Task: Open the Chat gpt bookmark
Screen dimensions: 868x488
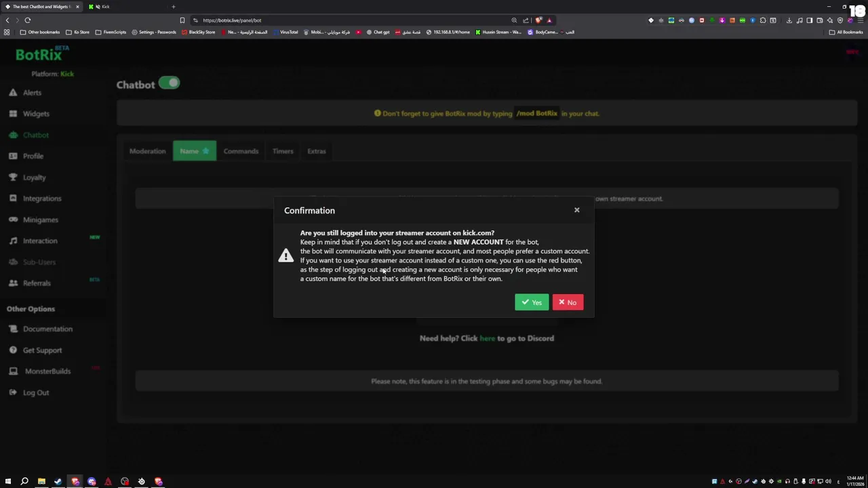Action: pos(378,32)
